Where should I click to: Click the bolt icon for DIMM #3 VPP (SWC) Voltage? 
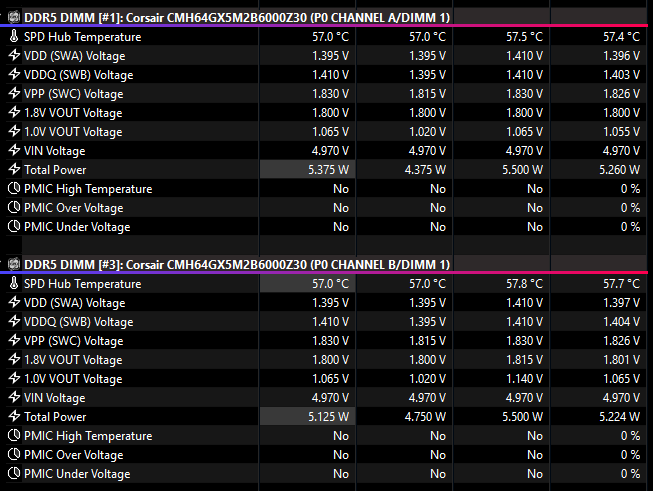pos(14,340)
